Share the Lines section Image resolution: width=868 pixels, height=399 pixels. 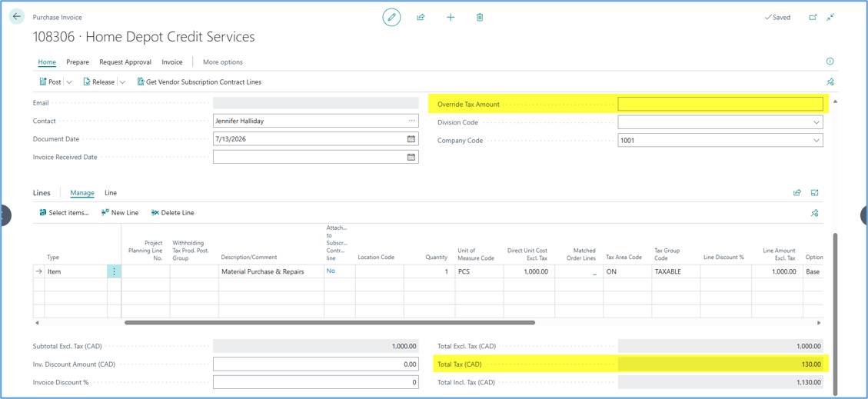(x=797, y=193)
